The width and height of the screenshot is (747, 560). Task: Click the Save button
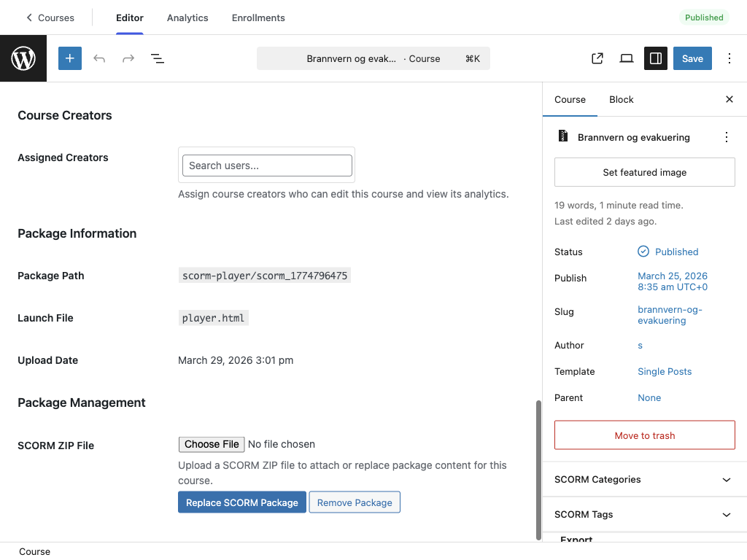tap(692, 58)
